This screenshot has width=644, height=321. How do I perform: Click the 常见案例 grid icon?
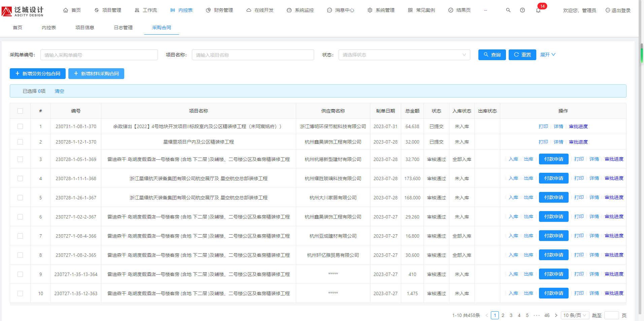point(410,10)
